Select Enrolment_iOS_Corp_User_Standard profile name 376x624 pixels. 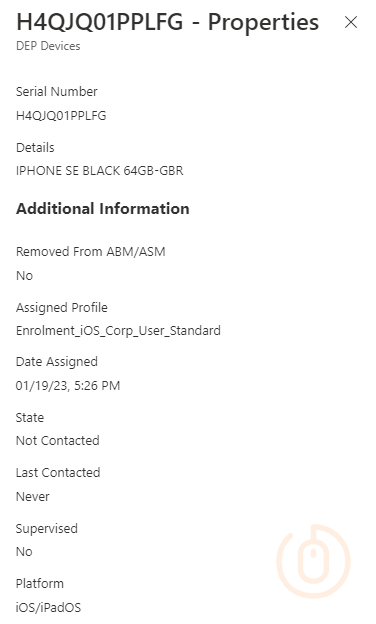pos(118,331)
